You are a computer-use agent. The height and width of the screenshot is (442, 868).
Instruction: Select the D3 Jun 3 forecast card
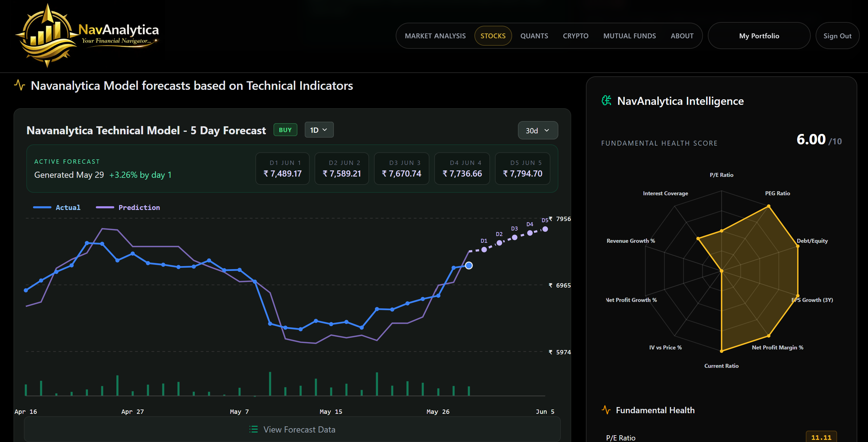pyautogui.click(x=401, y=169)
